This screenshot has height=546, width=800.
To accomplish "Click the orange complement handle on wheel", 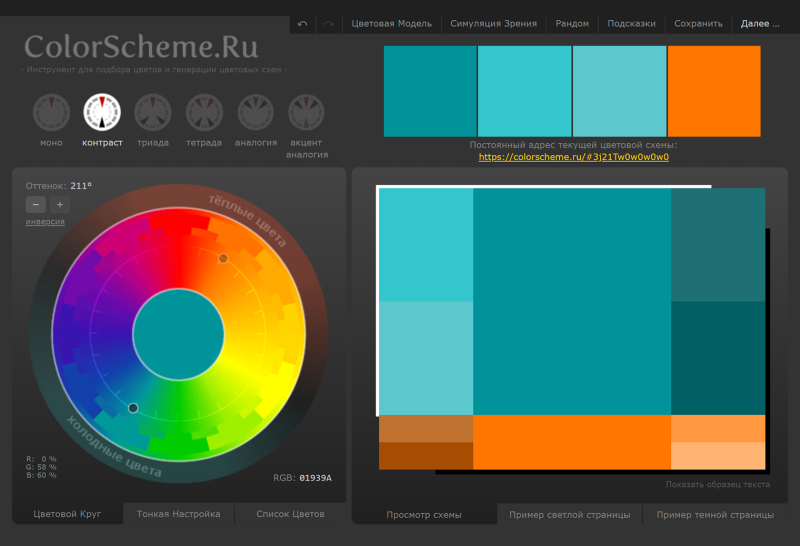I will tap(223, 259).
